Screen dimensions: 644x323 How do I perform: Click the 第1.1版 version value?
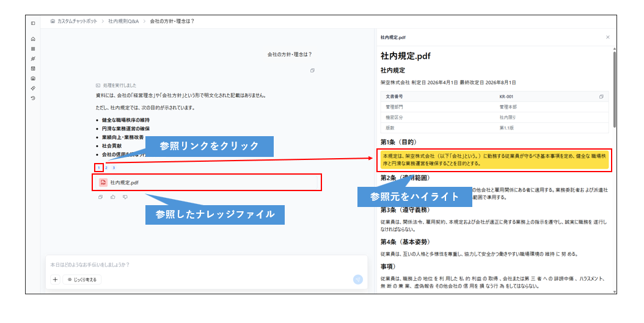(x=507, y=128)
